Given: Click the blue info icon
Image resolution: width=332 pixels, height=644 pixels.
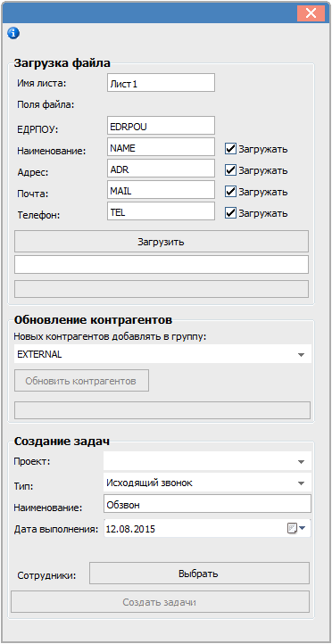Looking at the screenshot, I should [13, 33].
